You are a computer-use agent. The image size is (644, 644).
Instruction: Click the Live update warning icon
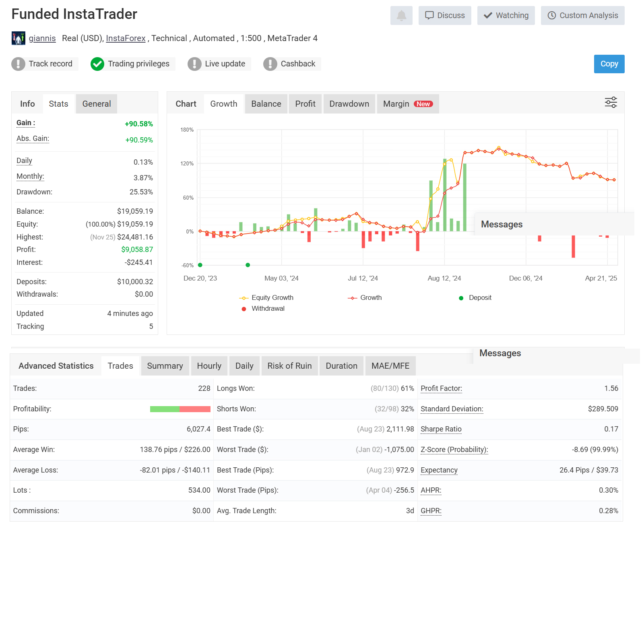tap(194, 64)
